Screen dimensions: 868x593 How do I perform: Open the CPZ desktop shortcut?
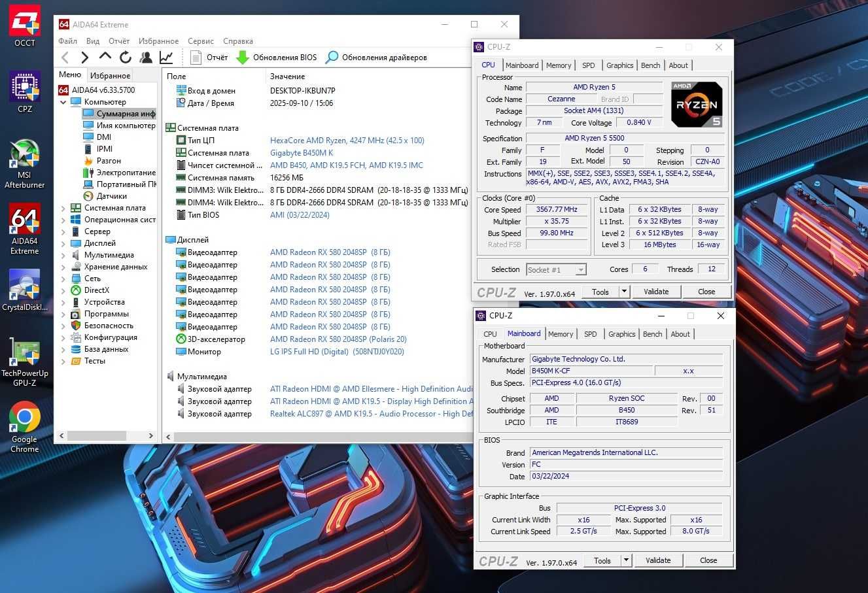click(25, 92)
